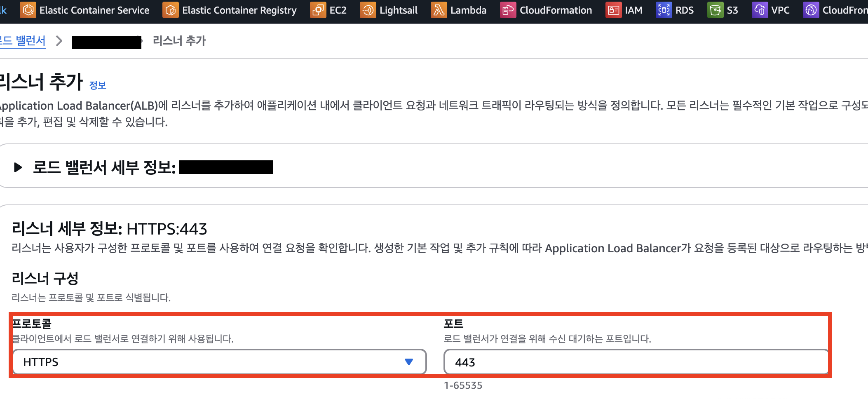The image size is (868, 399).
Task: Click the Lightsail service icon
Action: 368,10
